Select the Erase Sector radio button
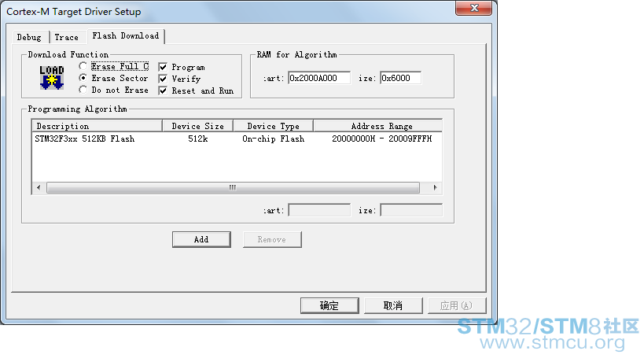 (83, 78)
